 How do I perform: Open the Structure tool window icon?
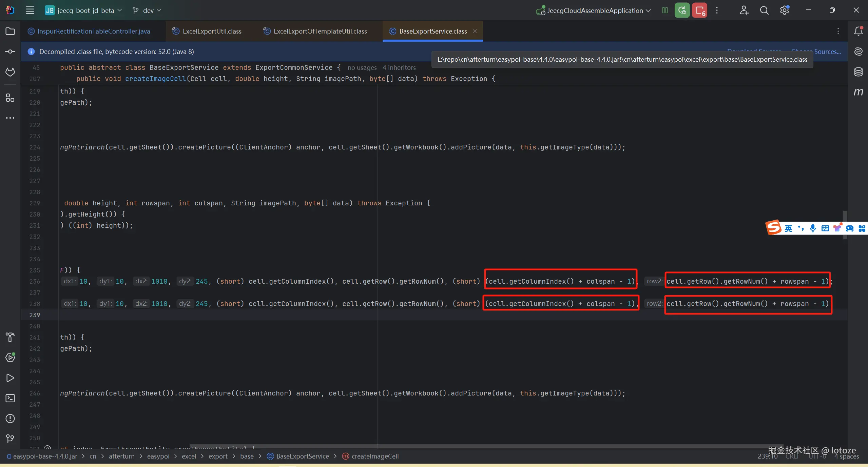(10, 98)
